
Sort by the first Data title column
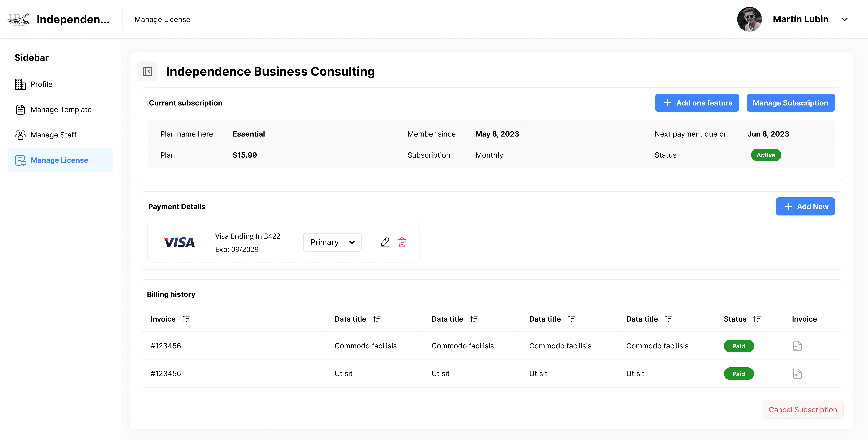coord(376,319)
